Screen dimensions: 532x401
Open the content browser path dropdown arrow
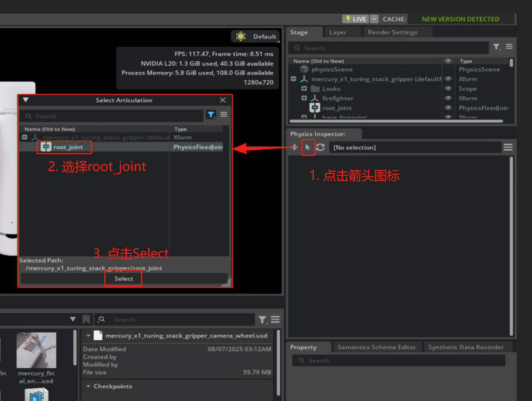click(73, 319)
